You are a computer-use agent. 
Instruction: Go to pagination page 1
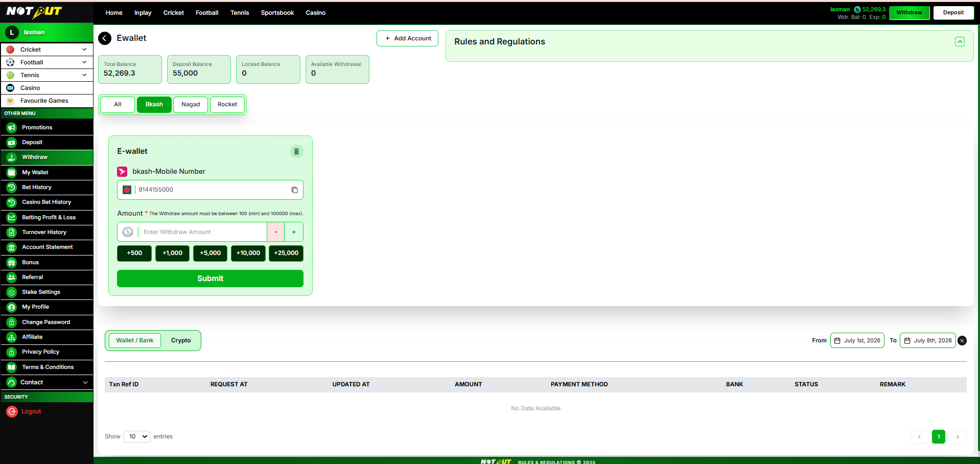[939, 437]
